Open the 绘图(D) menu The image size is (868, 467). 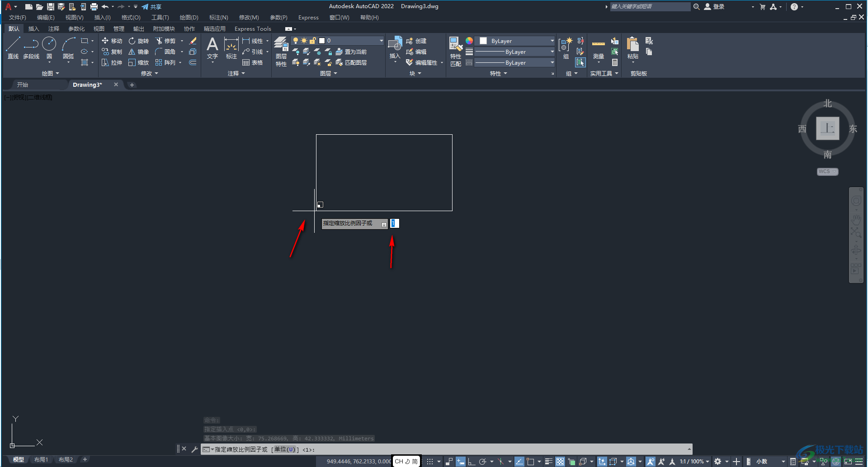point(189,18)
